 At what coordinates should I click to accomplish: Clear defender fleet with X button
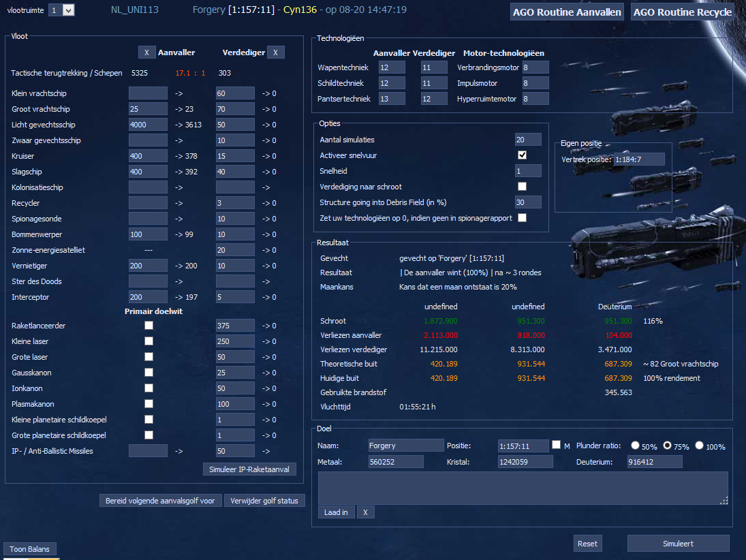tap(275, 52)
